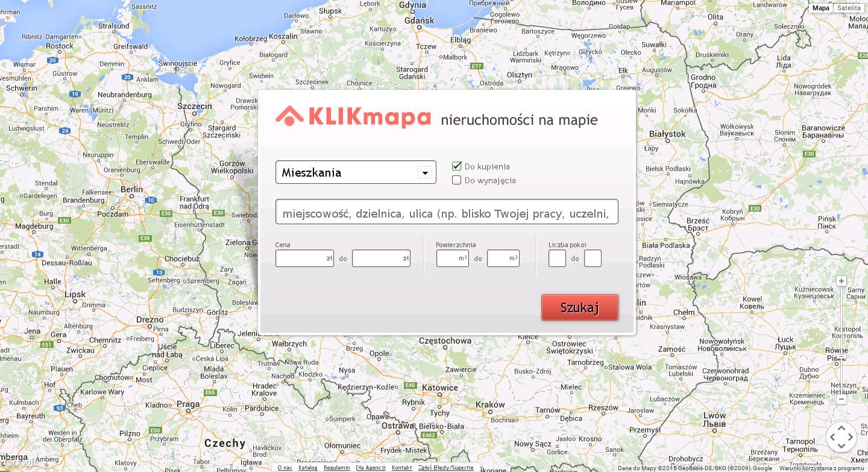Click the Berlin city label on map
Image resolution: width=868 pixels, height=472 pixels.
[x=131, y=189]
